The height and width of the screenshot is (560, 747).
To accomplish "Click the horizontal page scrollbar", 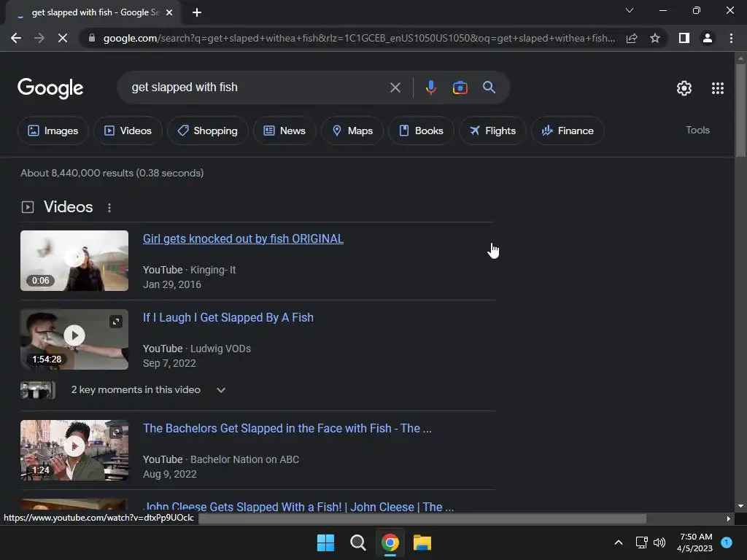I will [422, 518].
